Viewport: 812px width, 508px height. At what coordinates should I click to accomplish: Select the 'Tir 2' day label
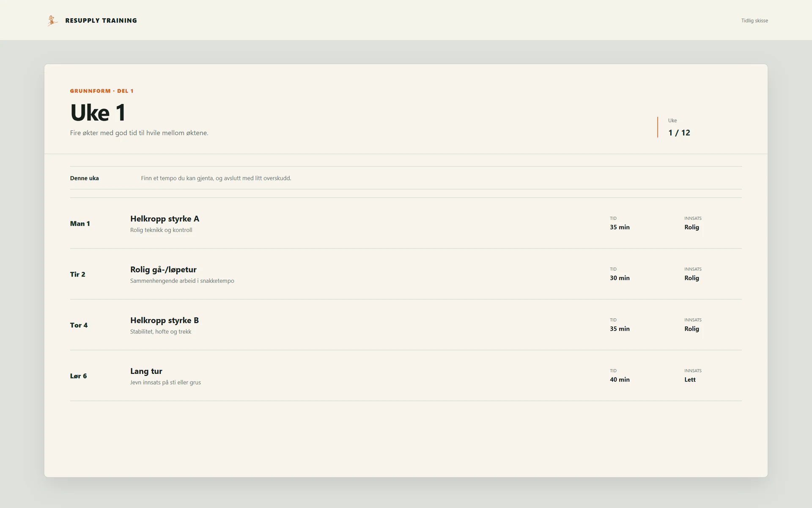[77, 274]
